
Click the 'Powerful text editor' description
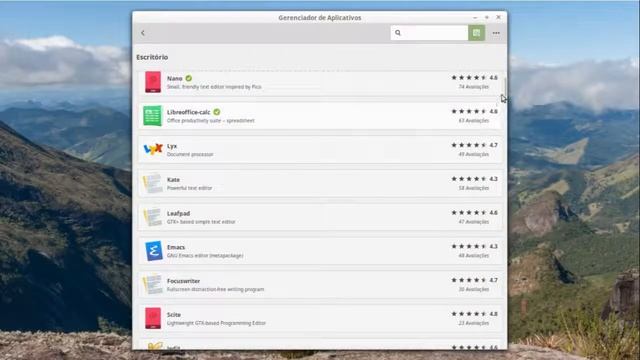[x=189, y=188]
